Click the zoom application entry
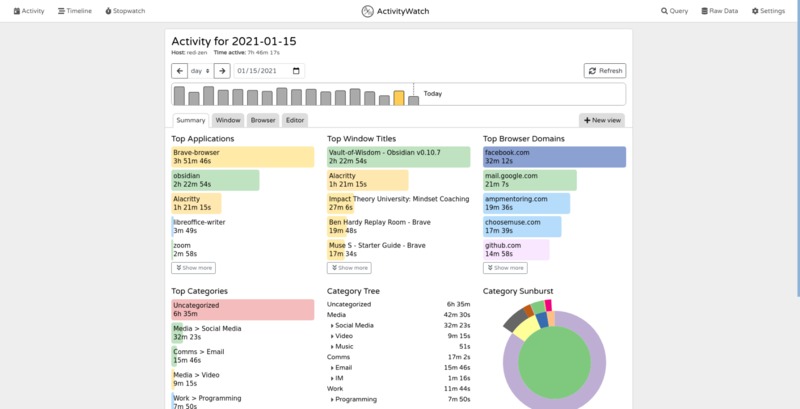800x409 pixels. (x=185, y=250)
